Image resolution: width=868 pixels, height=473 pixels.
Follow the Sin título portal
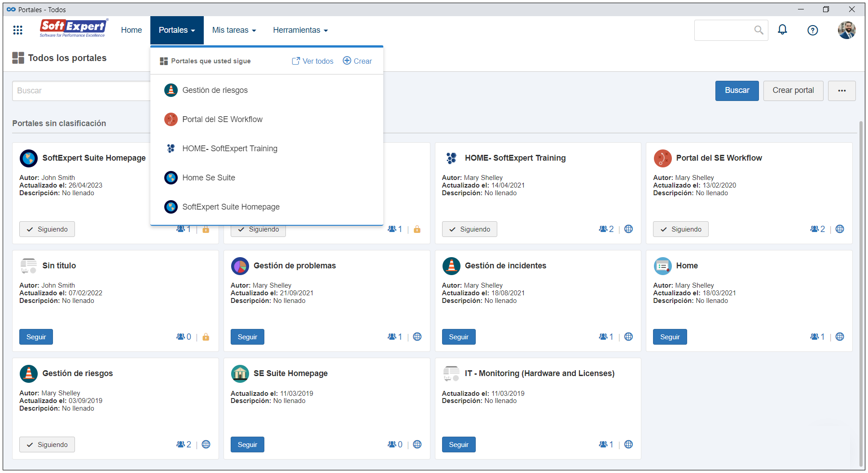pyautogui.click(x=36, y=337)
